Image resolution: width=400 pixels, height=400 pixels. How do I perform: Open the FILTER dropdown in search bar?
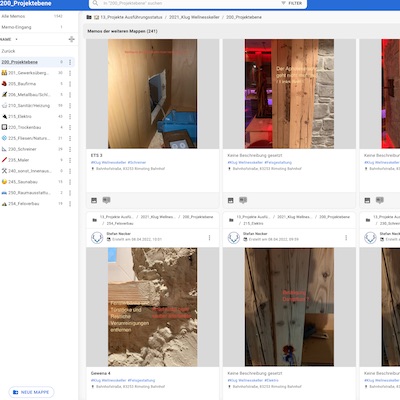[x=292, y=3]
